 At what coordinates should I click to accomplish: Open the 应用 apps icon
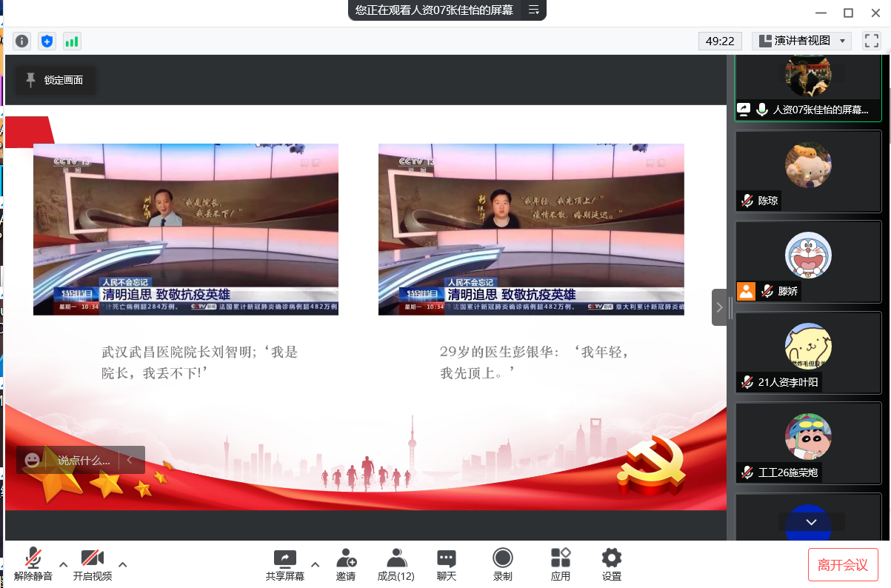pos(561,564)
